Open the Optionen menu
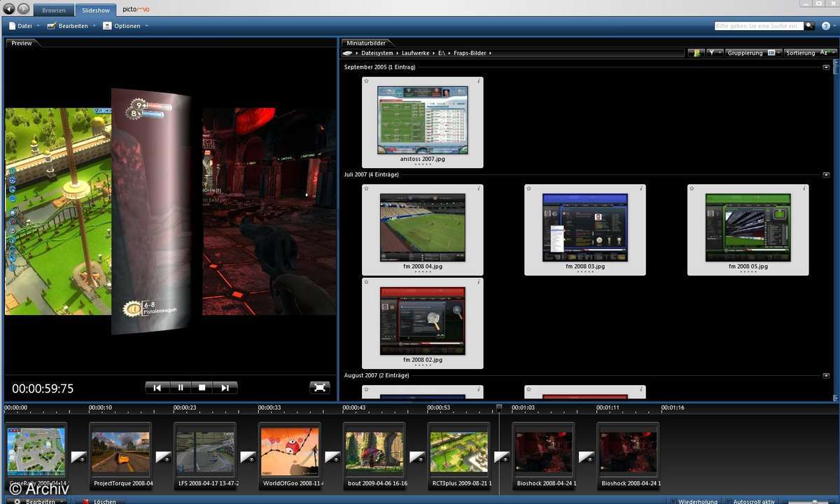The height and width of the screenshot is (504, 840). click(125, 26)
